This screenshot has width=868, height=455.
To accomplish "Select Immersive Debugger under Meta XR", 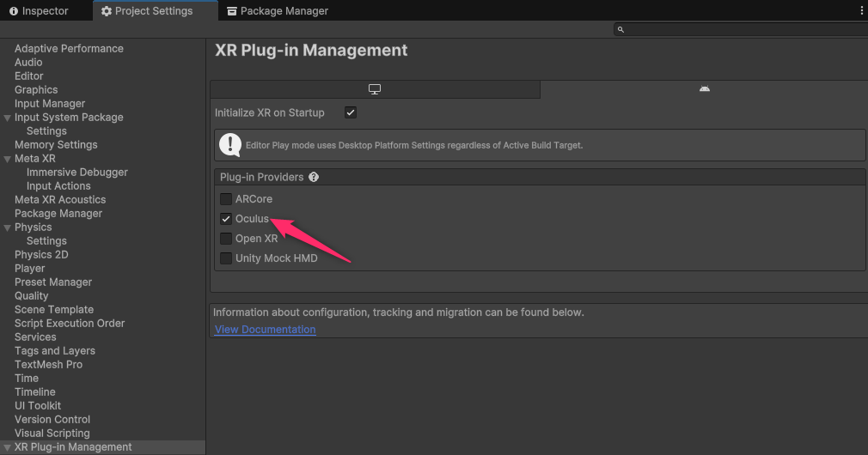I will pyautogui.click(x=77, y=173).
